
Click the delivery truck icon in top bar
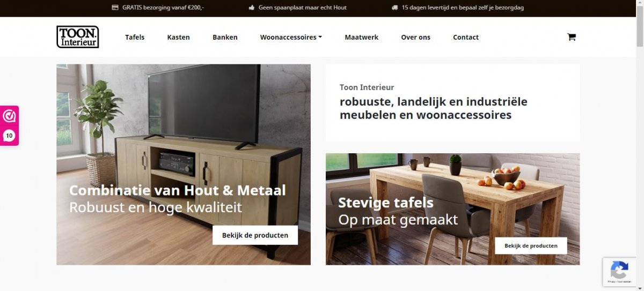394,8
